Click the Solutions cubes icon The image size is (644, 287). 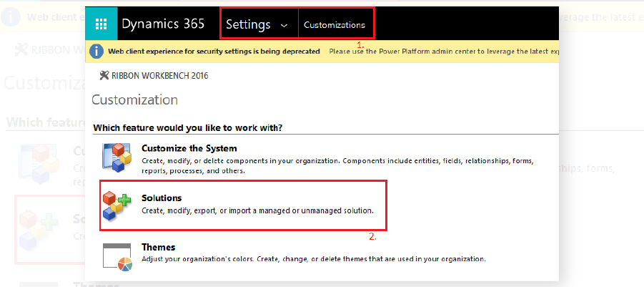(117, 206)
